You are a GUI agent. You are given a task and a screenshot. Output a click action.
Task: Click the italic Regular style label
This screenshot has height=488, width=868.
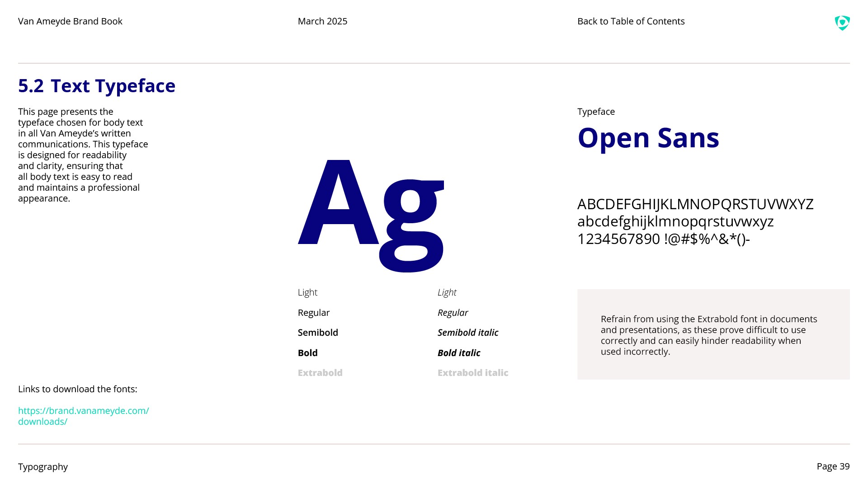pyautogui.click(x=453, y=313)
